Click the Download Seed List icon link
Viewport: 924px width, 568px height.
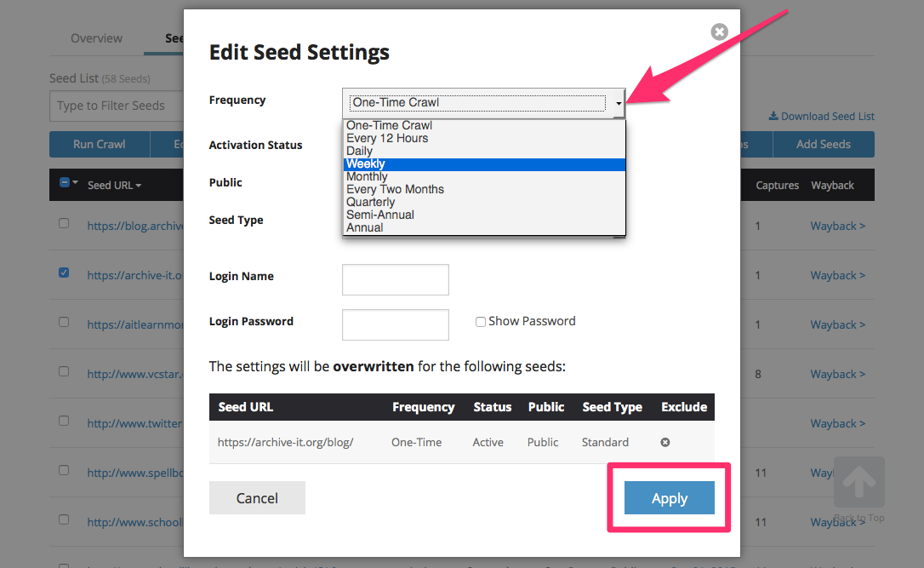point(821,117)
